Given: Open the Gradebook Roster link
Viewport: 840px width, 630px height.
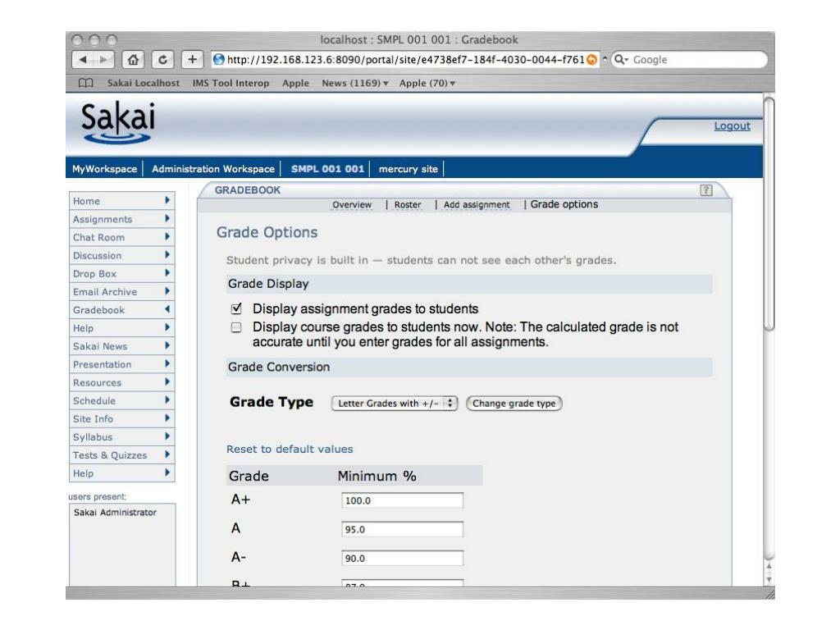Looking at the screenshot, I should (x=408, y=204).
